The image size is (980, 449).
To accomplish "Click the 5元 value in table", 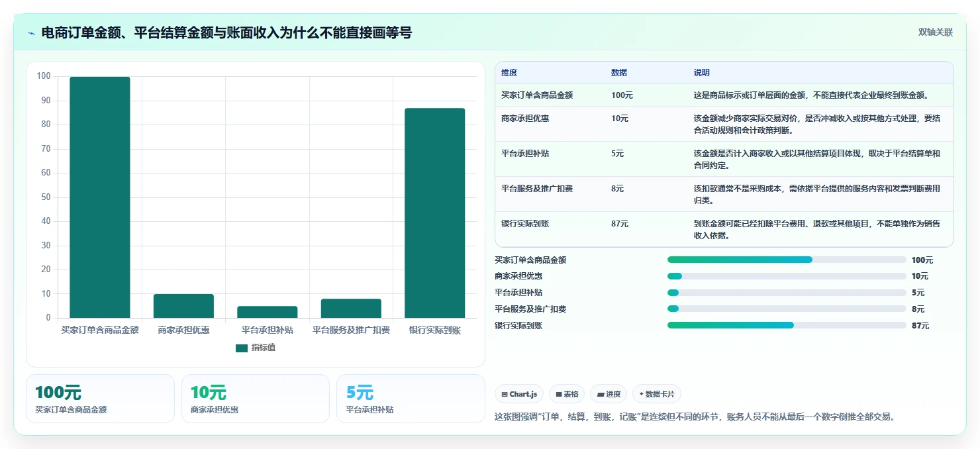I will 618,154.
